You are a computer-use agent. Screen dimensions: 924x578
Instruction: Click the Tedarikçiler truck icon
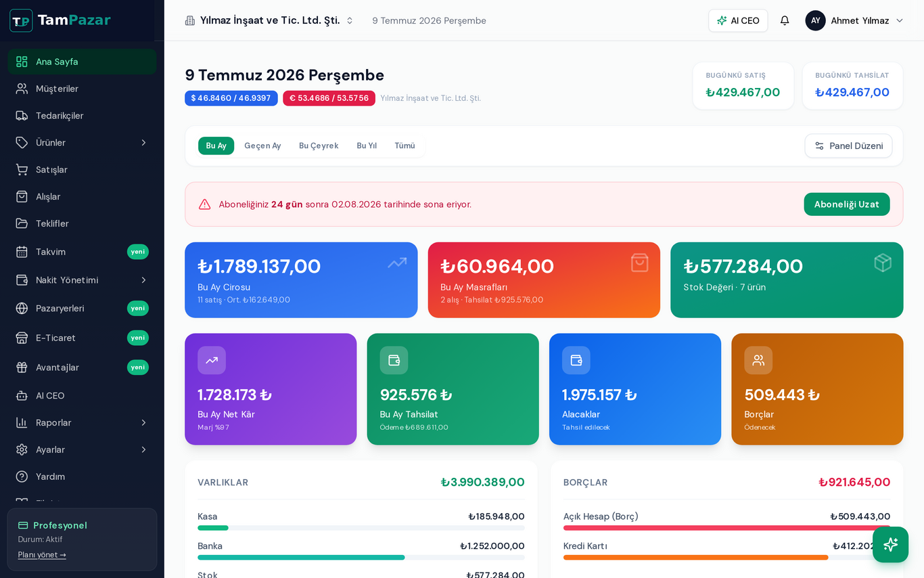click(x=22, y=116)
